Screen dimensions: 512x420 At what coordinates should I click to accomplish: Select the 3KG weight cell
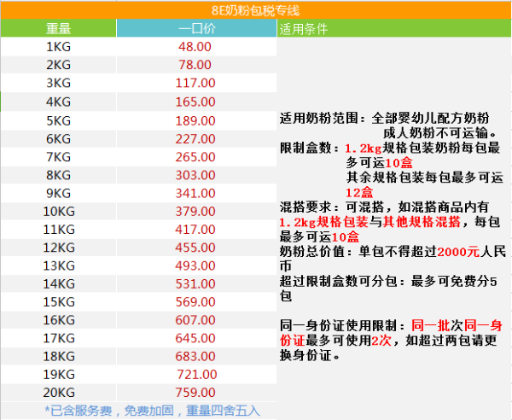point(58,83)
